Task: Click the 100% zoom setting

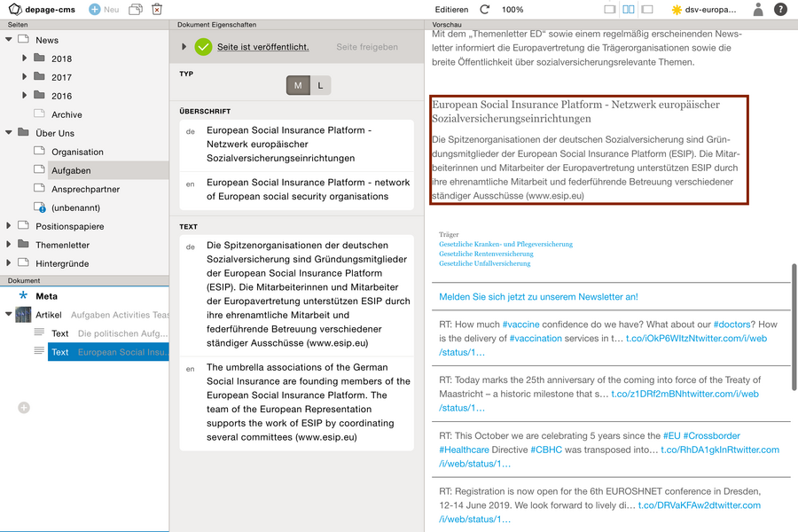Action: click(512, 10)
